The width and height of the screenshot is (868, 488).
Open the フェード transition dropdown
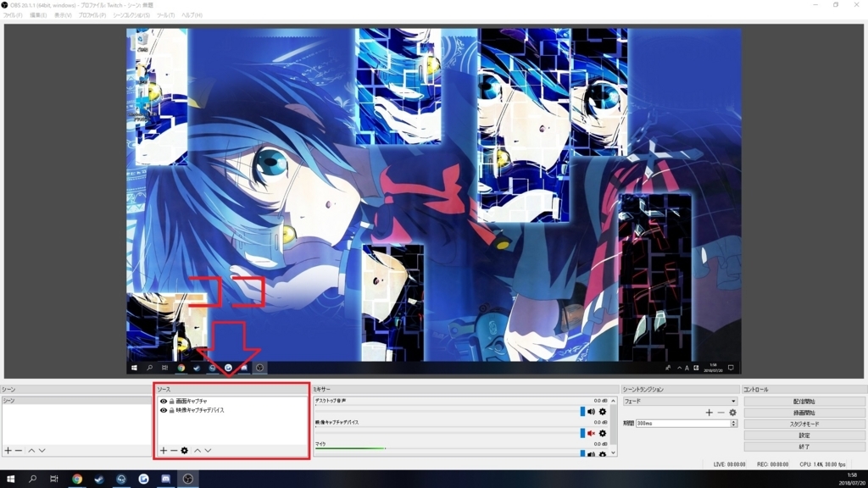pyautogui.click(x=680, y=401)
